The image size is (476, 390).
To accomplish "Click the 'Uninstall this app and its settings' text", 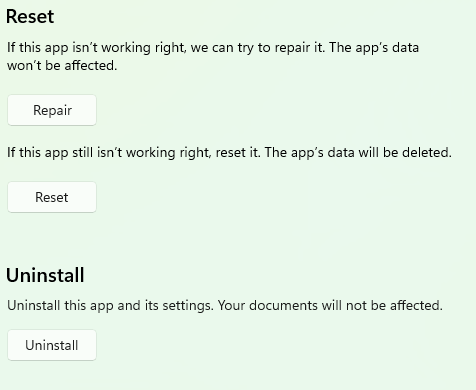I will 110,305.
